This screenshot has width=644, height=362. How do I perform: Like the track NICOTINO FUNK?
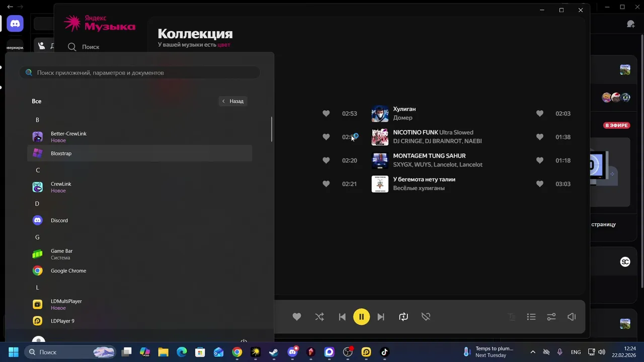540,137
